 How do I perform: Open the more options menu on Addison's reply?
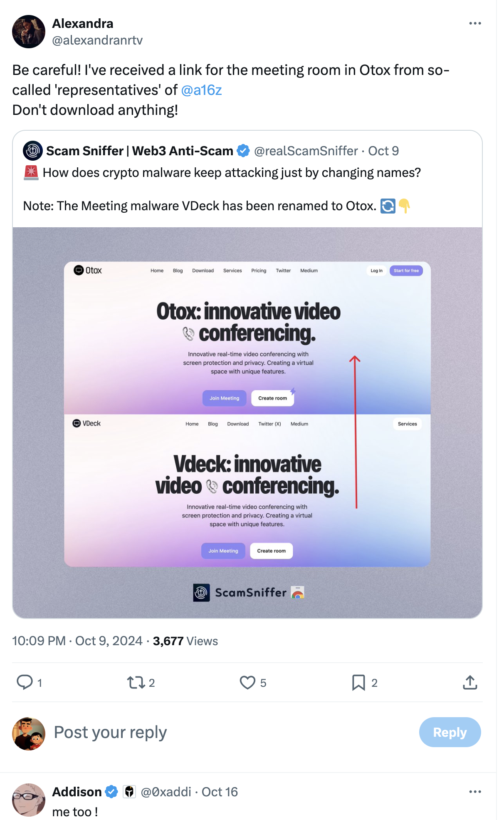[x=475, y=792]
